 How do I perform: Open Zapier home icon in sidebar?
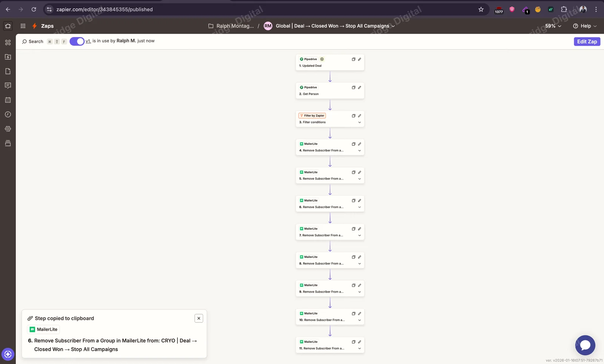point(8,26)
